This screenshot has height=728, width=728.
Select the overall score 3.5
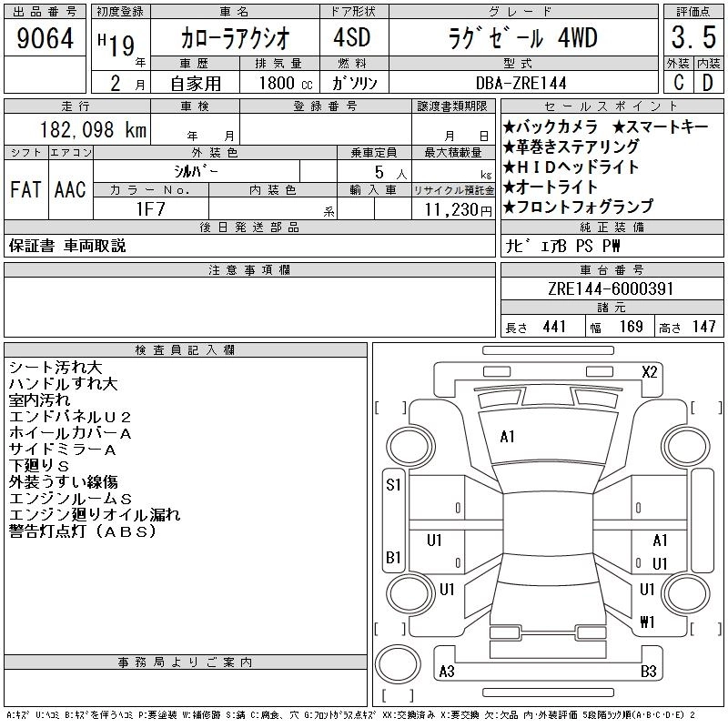tap(691, 41)
